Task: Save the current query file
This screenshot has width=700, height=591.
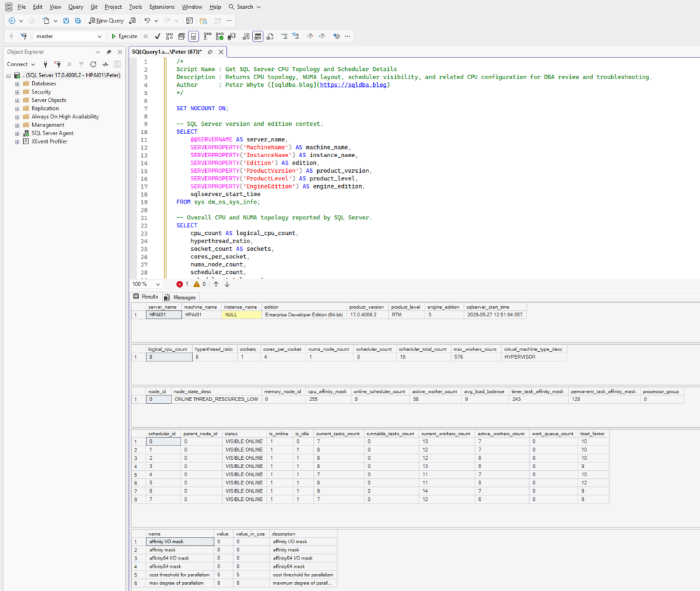Action: (x=66, y=20)
